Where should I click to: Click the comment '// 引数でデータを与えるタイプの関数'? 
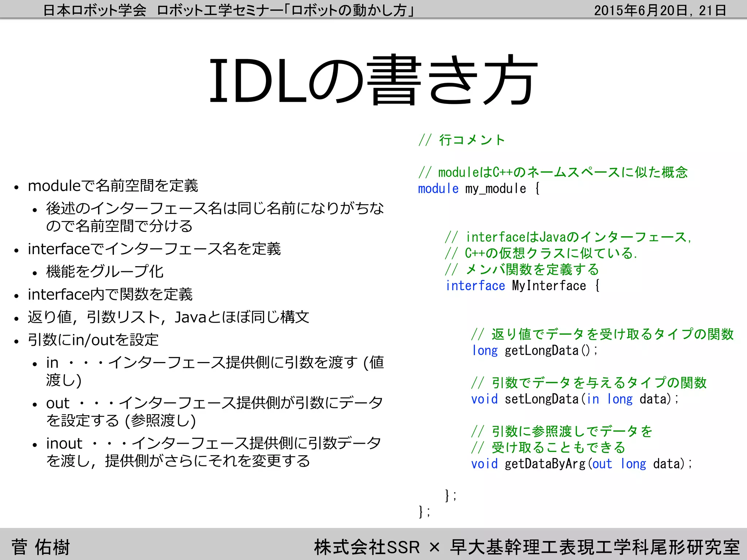[x=589, y=383]
